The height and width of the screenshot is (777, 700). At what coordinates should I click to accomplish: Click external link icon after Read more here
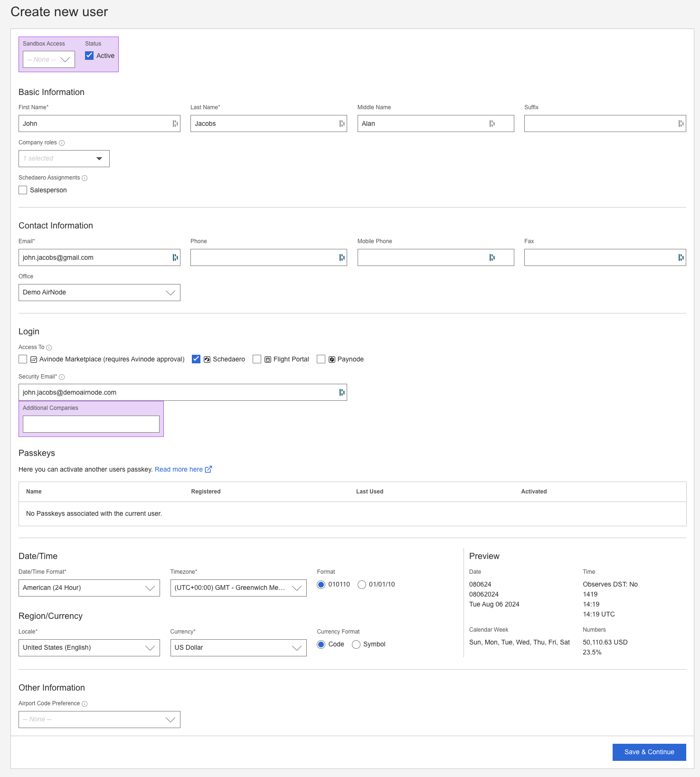(208, 469)
